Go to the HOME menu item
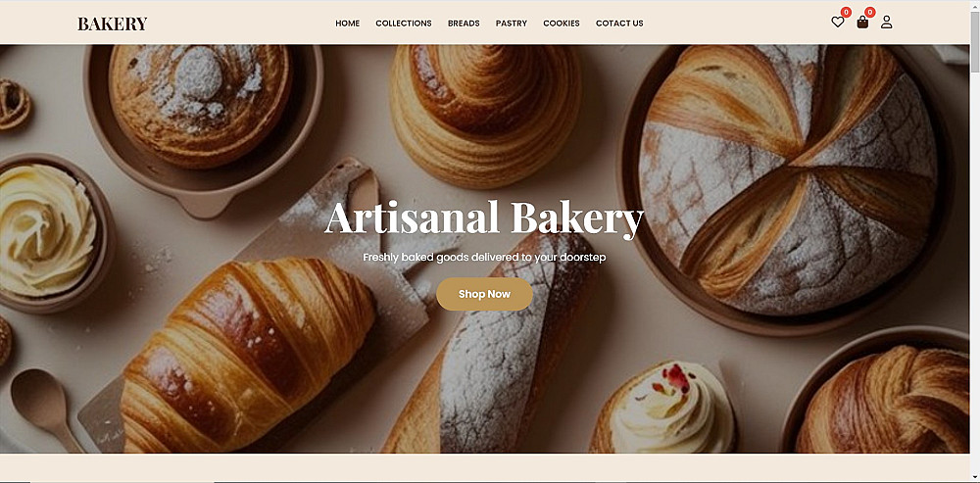 click(348, 24)
